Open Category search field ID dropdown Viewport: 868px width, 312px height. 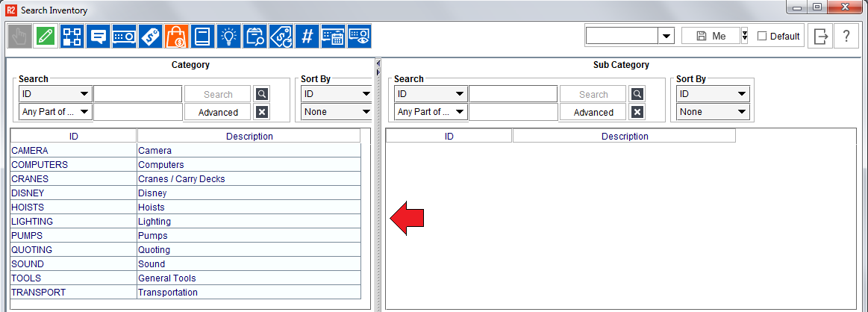click(55, 94)
